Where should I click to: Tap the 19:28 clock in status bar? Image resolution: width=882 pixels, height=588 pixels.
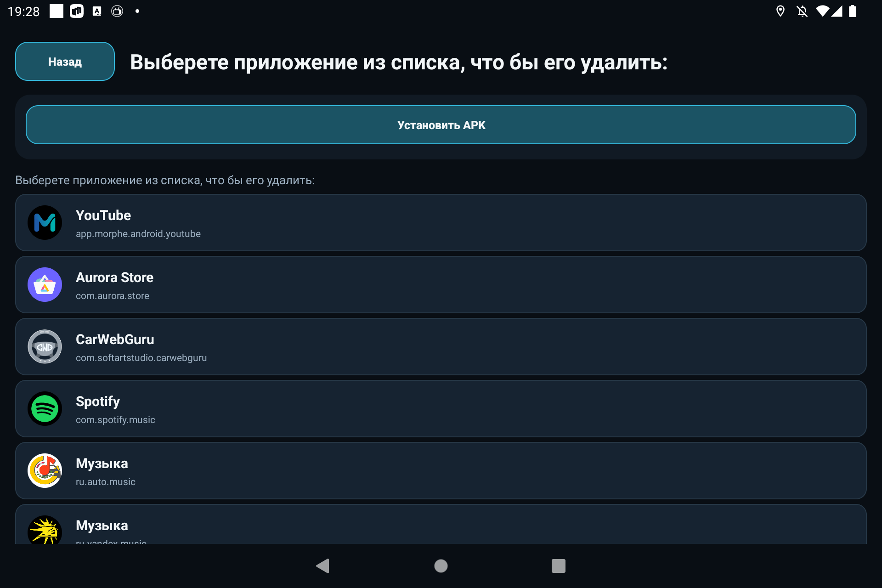(24, 11)
